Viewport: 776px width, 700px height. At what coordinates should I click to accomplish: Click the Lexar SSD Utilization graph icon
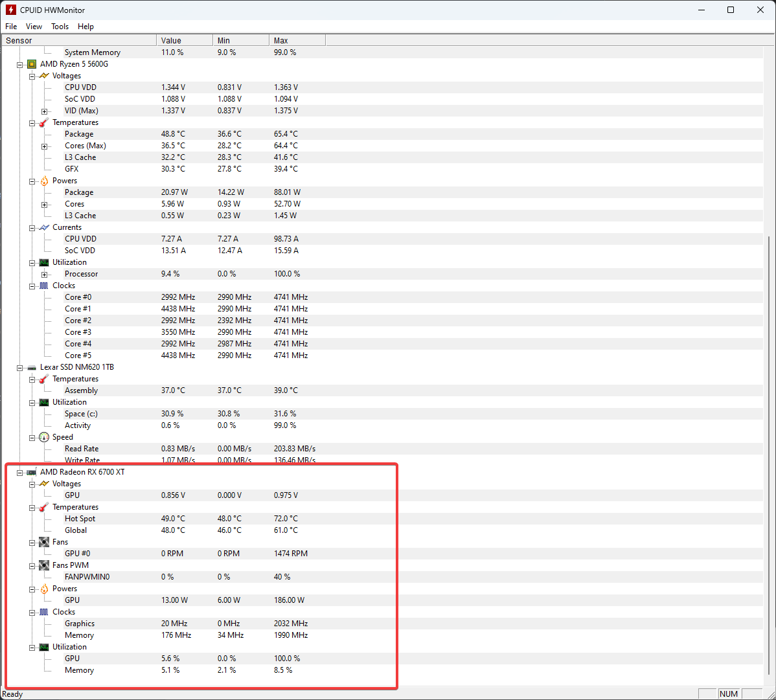click(44, 402)
